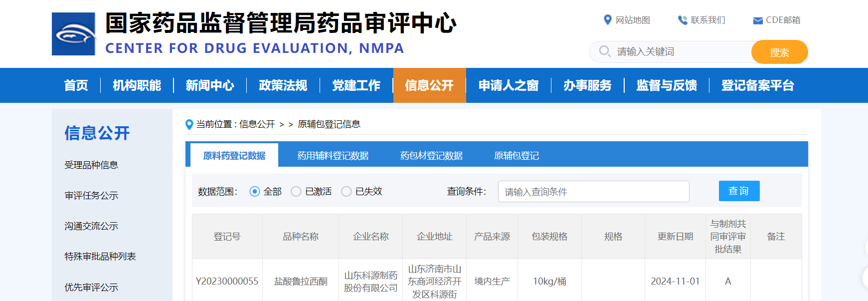Click 信息公开 in the breadcrumb

[257, 124]
